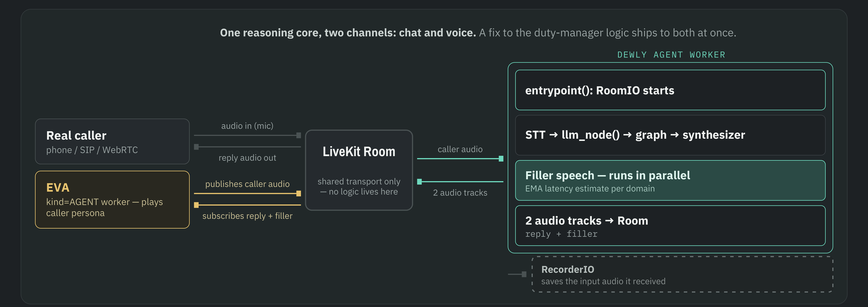Viewport: 868px width, 307px height.
Task: Click the yellow subscribes reply + filler endpoint
Action: pos(196,205)
